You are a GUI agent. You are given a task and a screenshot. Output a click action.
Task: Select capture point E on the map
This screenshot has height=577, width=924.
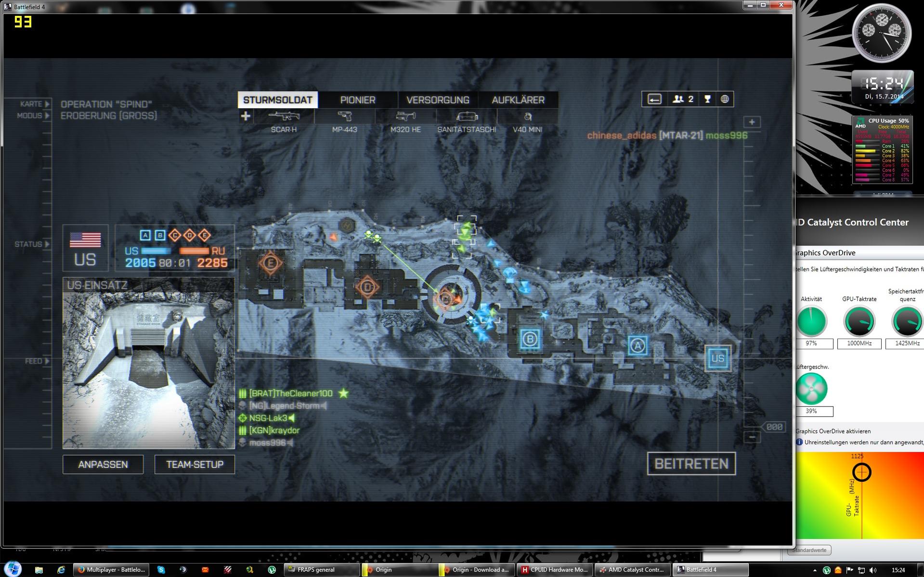[270, 263]
